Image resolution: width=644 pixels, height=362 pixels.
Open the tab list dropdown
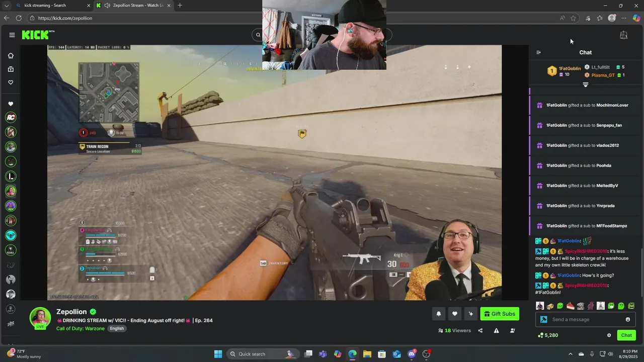click(x=6, y=6)
